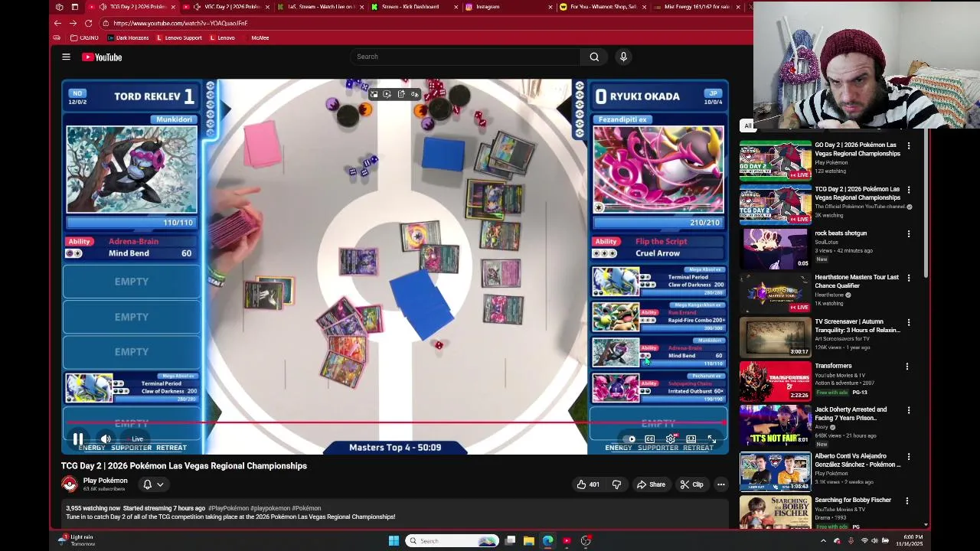Open Play Pokémon channel name link
The height and width of the screenshot is (551, 980).
point(106,481)
